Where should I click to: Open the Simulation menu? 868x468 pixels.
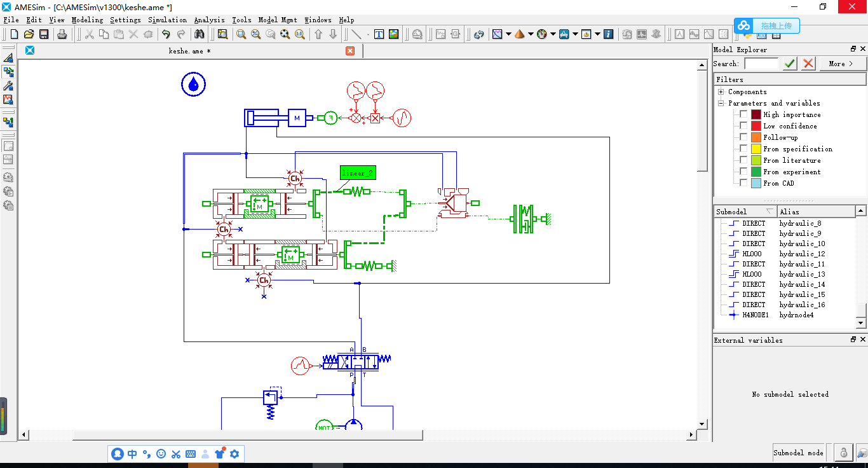[x=167, y=20]
